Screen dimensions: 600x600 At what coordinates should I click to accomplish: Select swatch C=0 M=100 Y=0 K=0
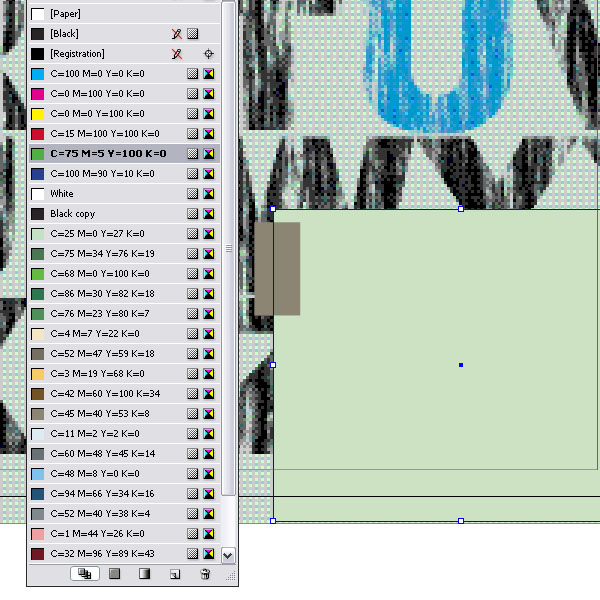click(124, 94)
